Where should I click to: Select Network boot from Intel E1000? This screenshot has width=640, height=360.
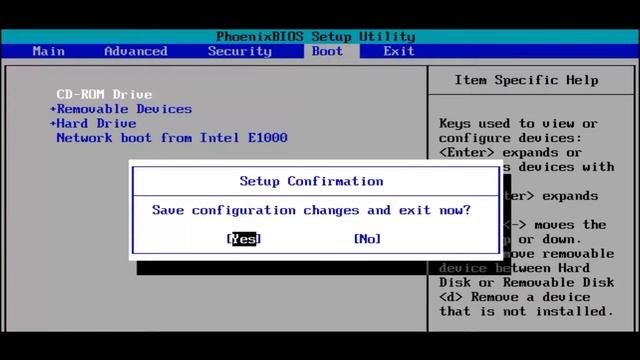(x=172, y=138)
